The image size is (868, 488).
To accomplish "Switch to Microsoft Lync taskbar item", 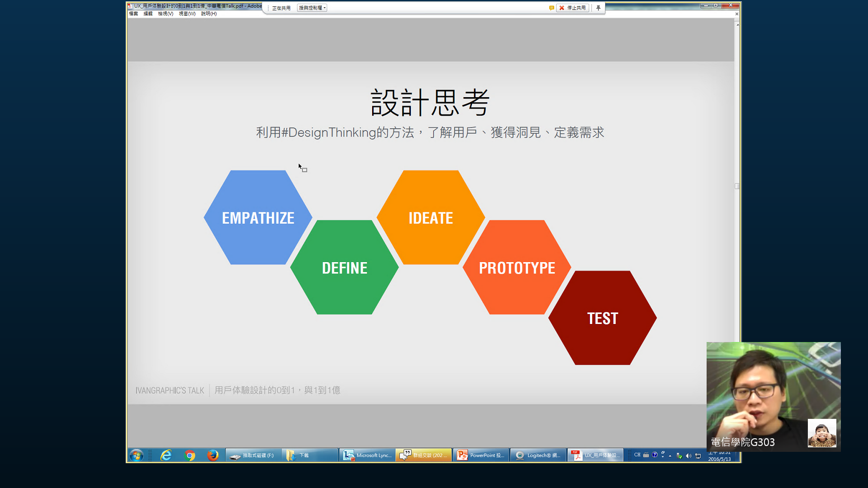I will (x=367, y=455).
